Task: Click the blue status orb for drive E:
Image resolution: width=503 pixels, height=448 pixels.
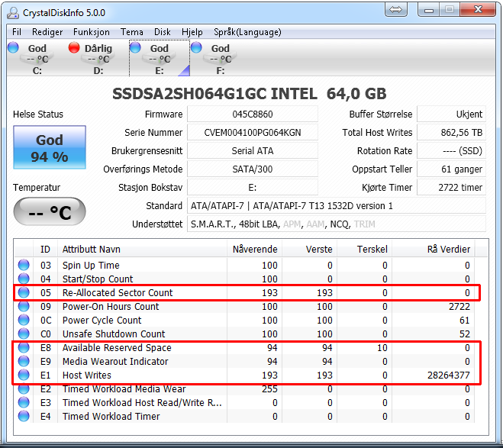Action: pyautogui.click(x=135, y=47)
